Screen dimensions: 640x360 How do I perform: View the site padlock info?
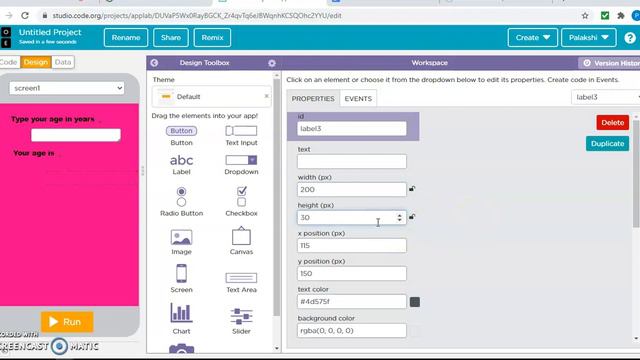click(45, 16)
